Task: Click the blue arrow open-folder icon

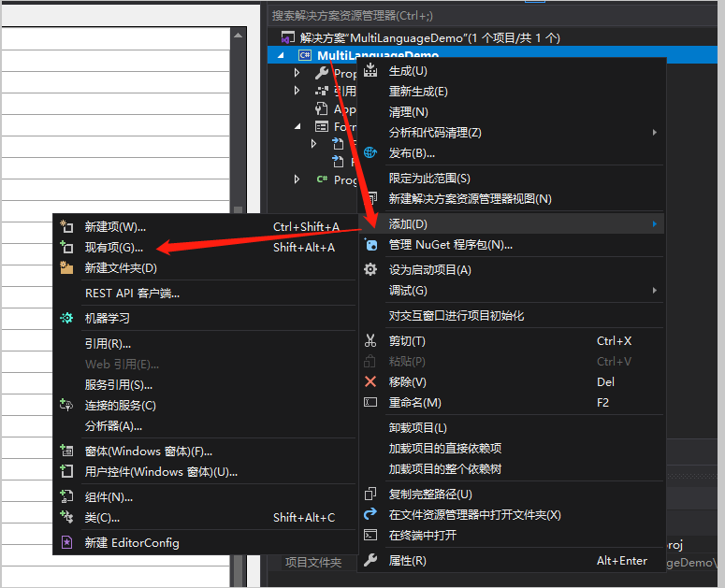Action: coord(370,514)
